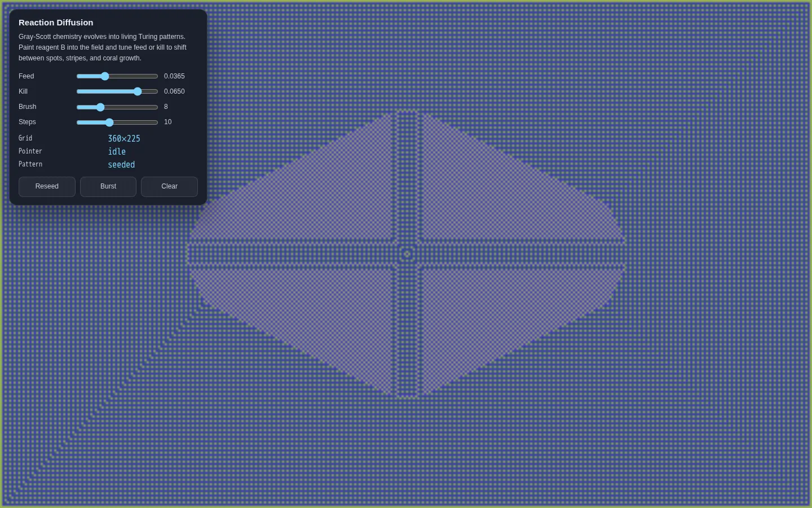
Task: Click the Grid label
Action: [x=25, y=138]
